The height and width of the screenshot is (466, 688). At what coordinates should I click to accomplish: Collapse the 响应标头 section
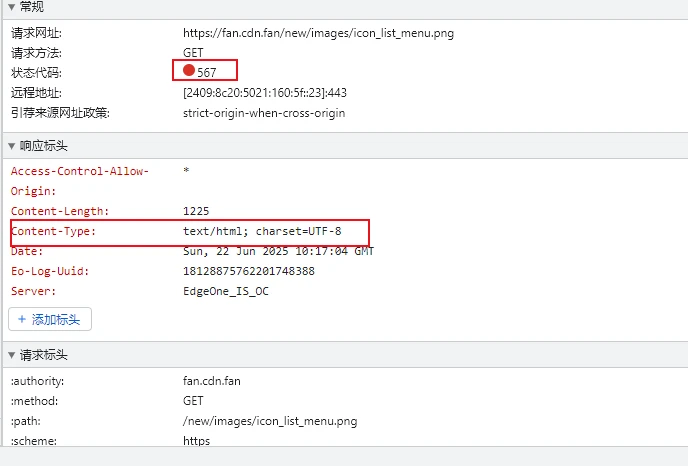tap(12, 146)
